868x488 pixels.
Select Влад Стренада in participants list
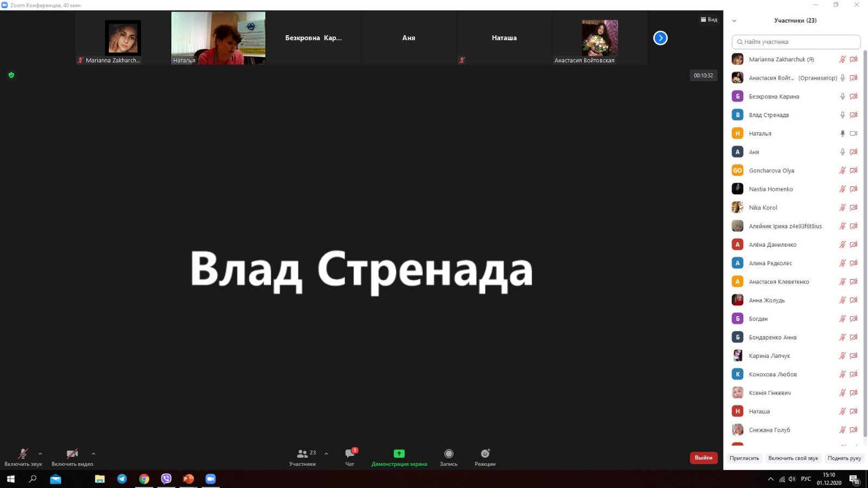[x=769, y=115]
